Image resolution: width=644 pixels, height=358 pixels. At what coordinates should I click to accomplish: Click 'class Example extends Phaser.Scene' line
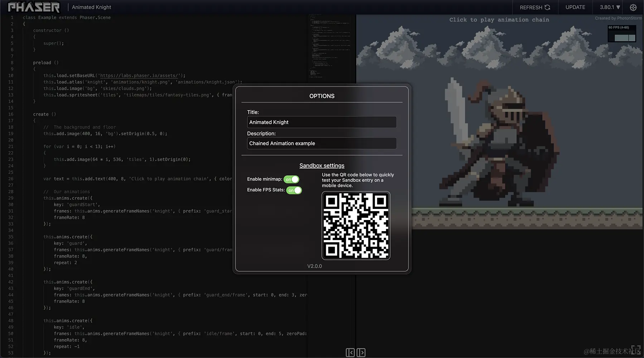(67, 18)
